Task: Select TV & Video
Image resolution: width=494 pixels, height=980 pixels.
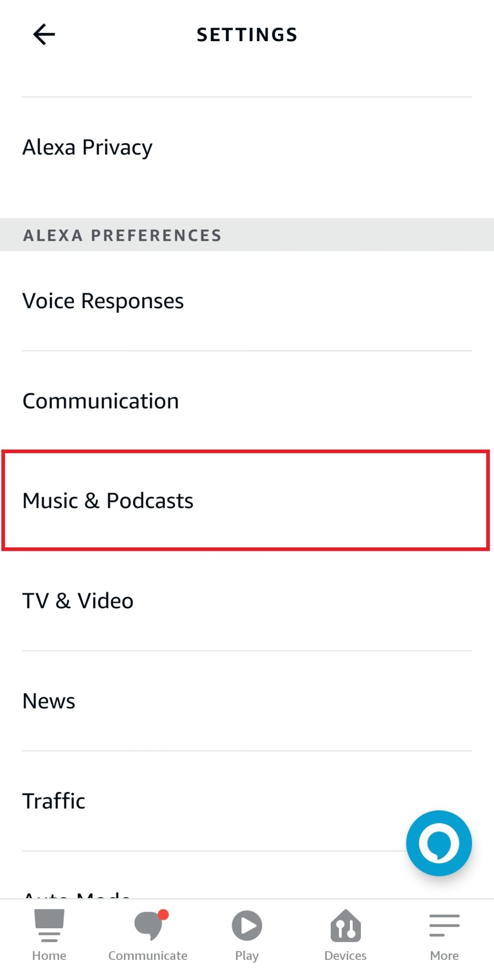Action: (78, 601)
